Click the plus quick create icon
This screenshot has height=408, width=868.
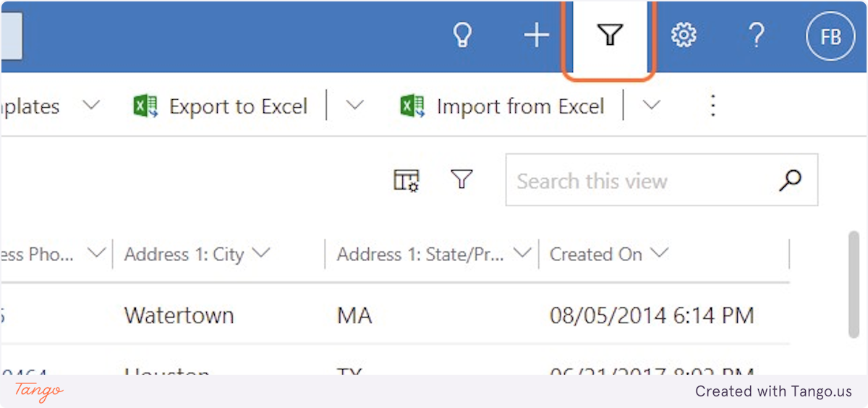click(536, 35)
